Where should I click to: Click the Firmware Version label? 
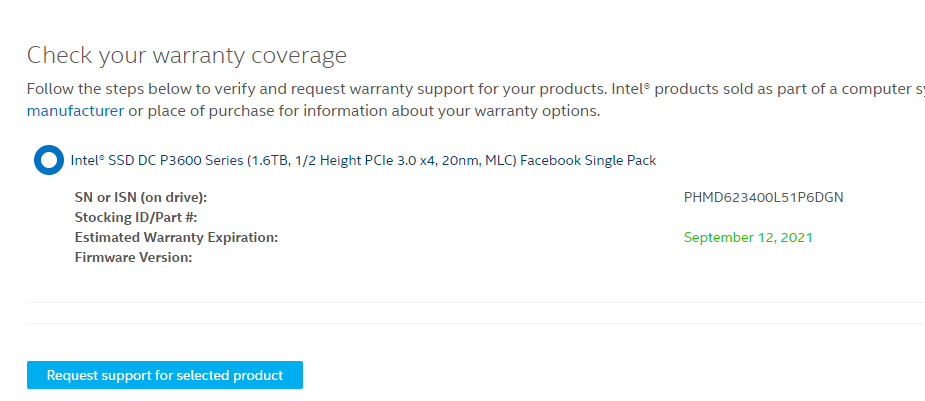133,258
